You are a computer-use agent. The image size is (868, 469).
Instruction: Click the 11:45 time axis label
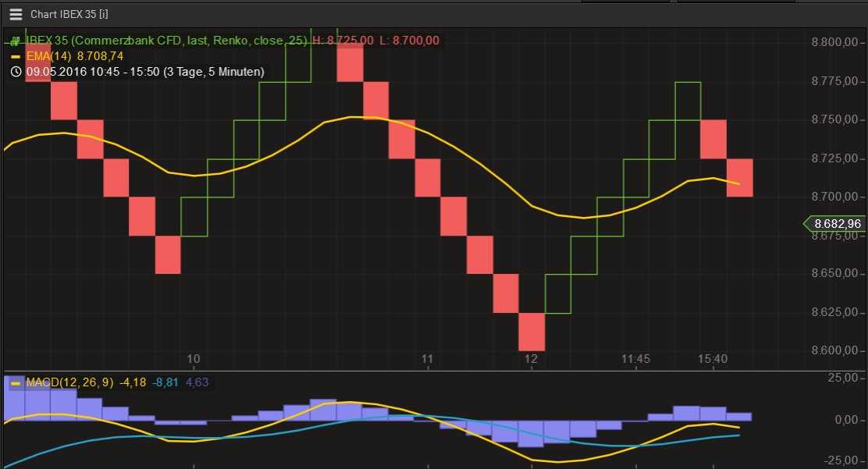(x=635, y=360)
